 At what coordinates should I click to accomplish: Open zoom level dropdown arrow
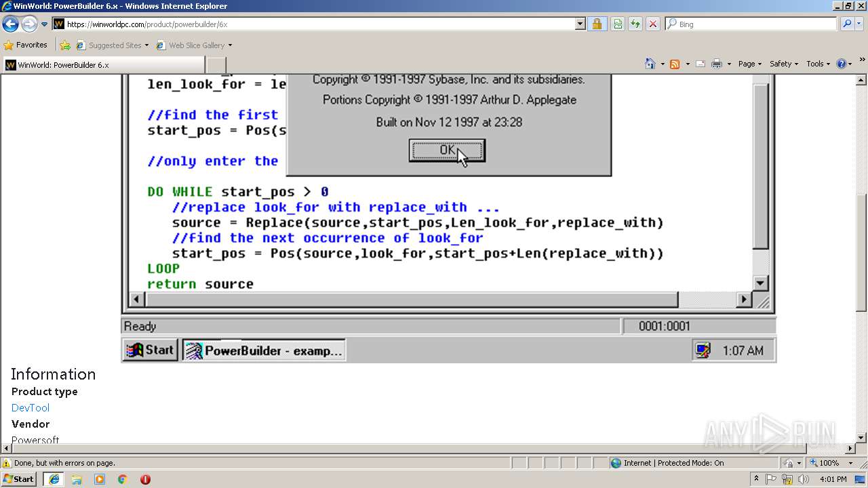pyautogui.click(x=851, y=463)
